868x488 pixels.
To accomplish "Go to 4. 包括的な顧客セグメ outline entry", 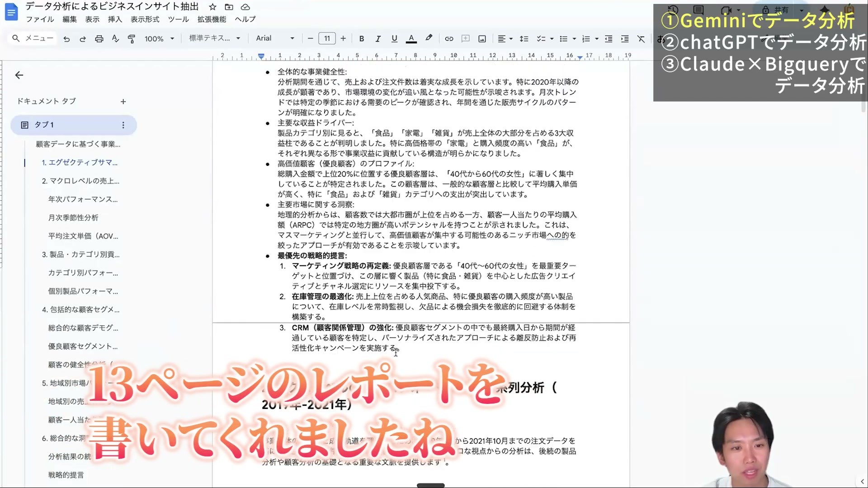I will pos(81,310).
